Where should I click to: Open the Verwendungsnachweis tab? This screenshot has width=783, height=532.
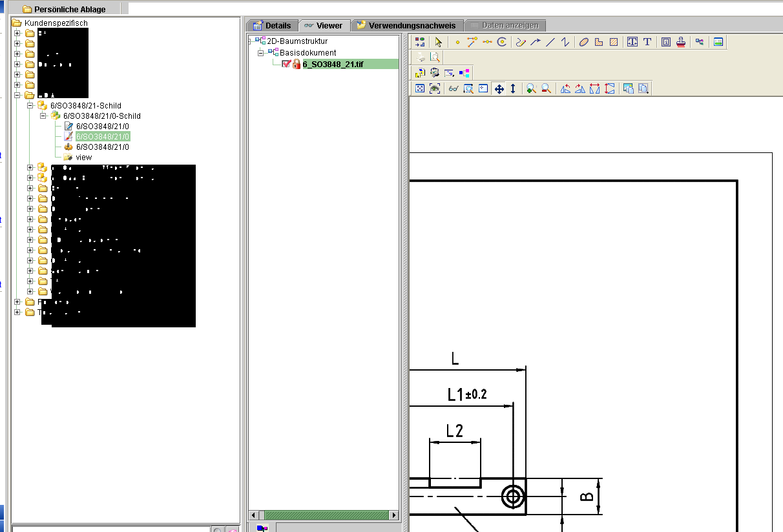(x=406, y=25)
